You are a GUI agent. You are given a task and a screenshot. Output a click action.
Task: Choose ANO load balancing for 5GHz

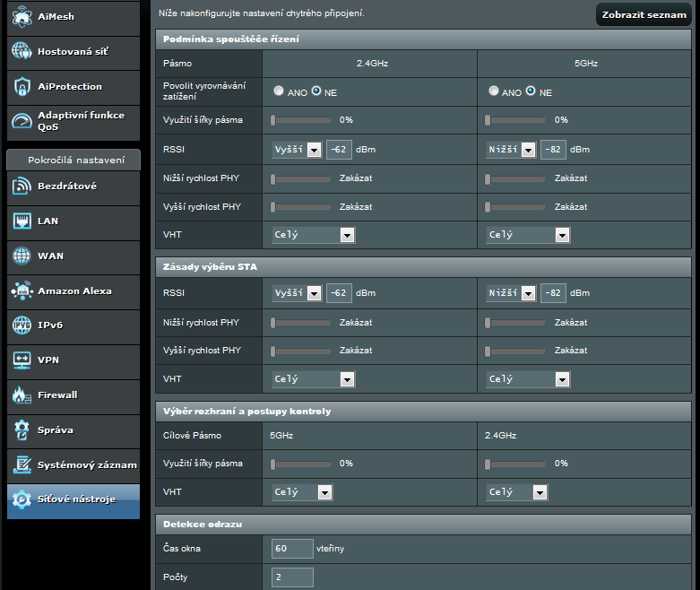(x=494, y=91)
